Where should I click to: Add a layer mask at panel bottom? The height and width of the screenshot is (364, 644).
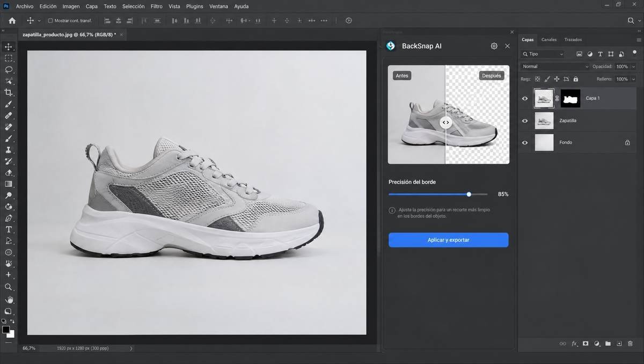click(x=586, y=344)
